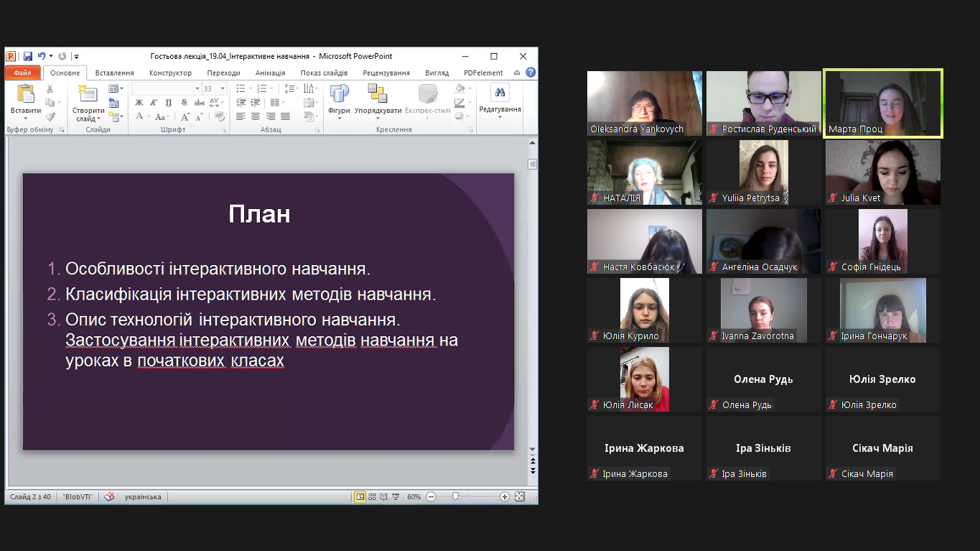This screenshot has height=551, width=980.
Task: Click the spell check icon in status bar
Action: click(x=109, y=496)
